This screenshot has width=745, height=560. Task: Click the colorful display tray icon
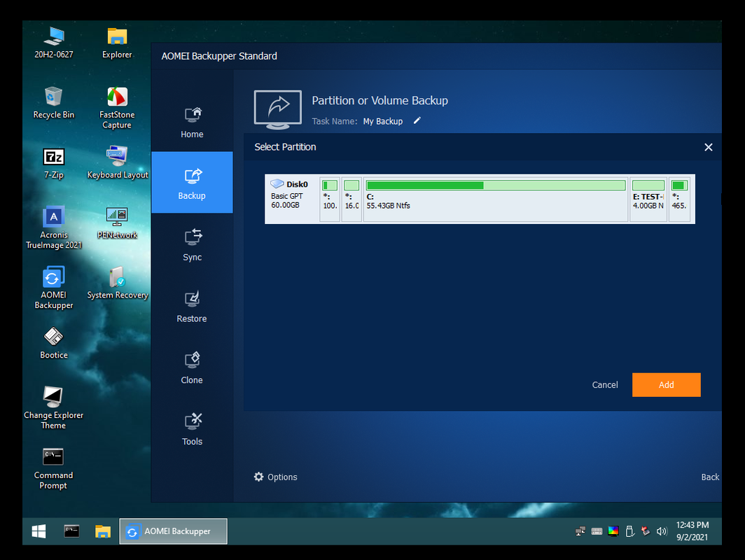(613, 531)
